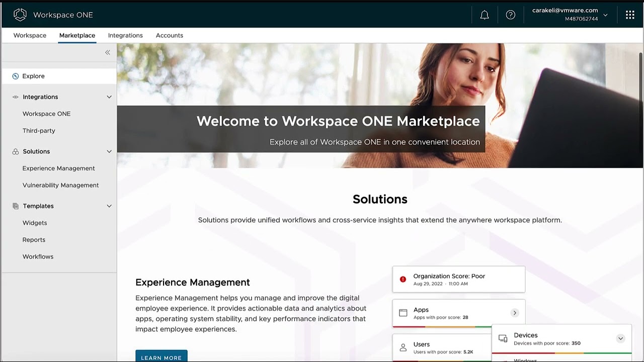
Task: Open the Workflows templates
Action: (x=38, y=256)
